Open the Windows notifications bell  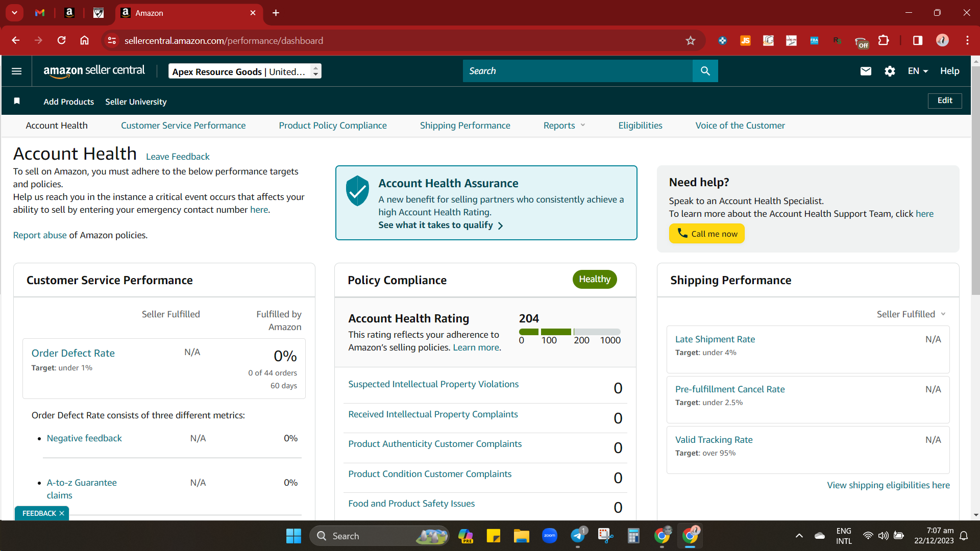[x=964, y=536]
